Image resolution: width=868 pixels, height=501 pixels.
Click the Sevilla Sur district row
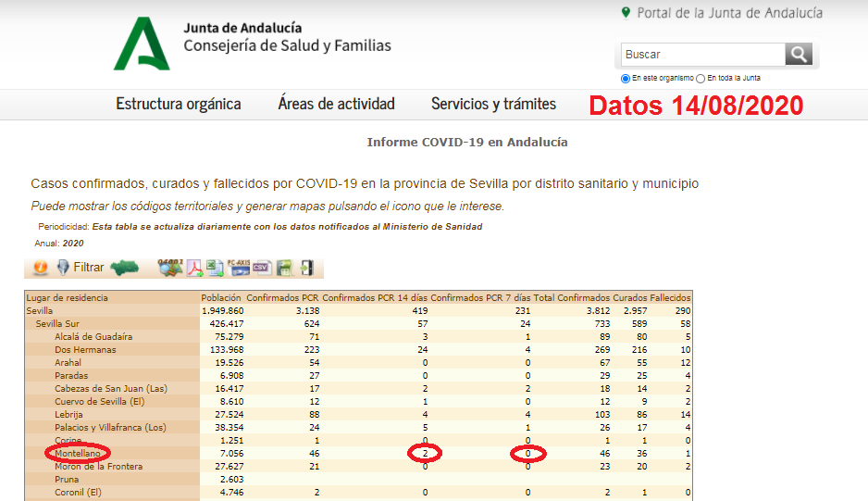click(59, 324)
